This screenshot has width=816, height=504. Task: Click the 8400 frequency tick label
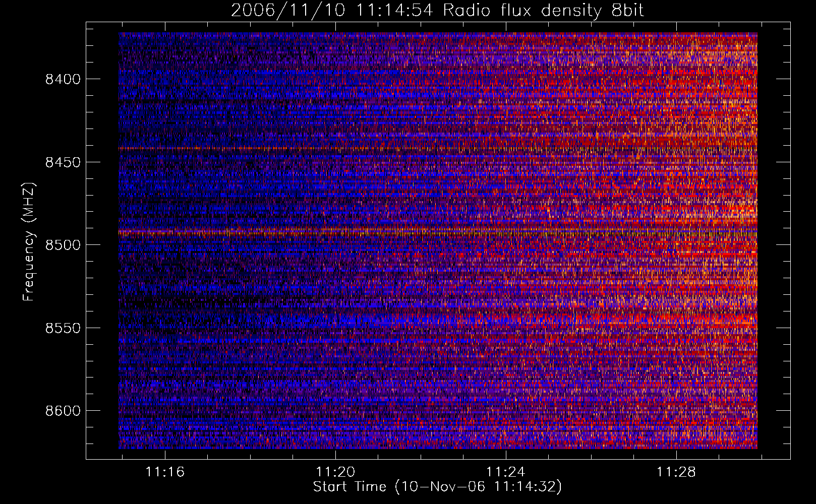63,79
